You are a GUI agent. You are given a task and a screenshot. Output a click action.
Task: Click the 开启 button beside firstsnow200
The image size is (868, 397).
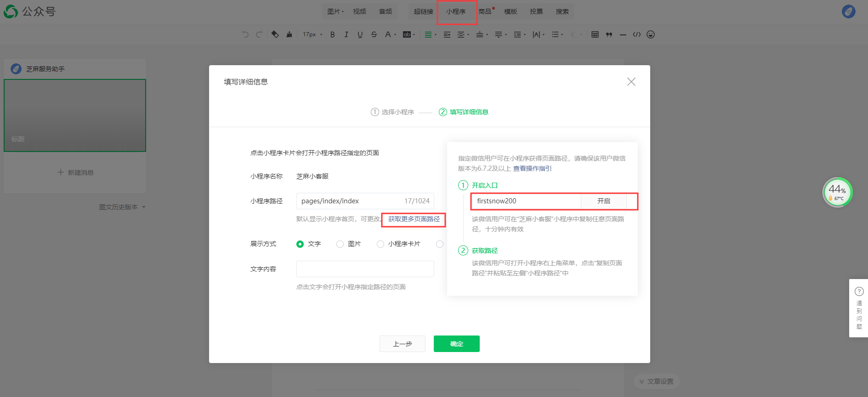click(x=604, y=201)
